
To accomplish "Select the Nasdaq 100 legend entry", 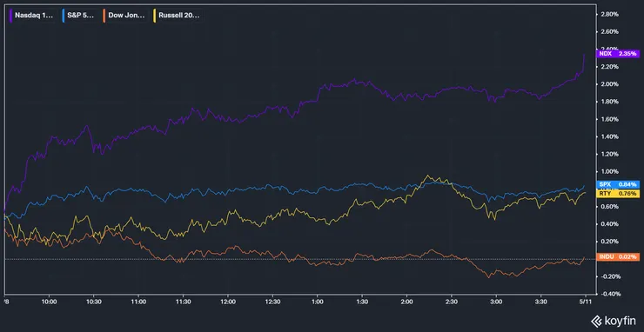I will (31, 16).
